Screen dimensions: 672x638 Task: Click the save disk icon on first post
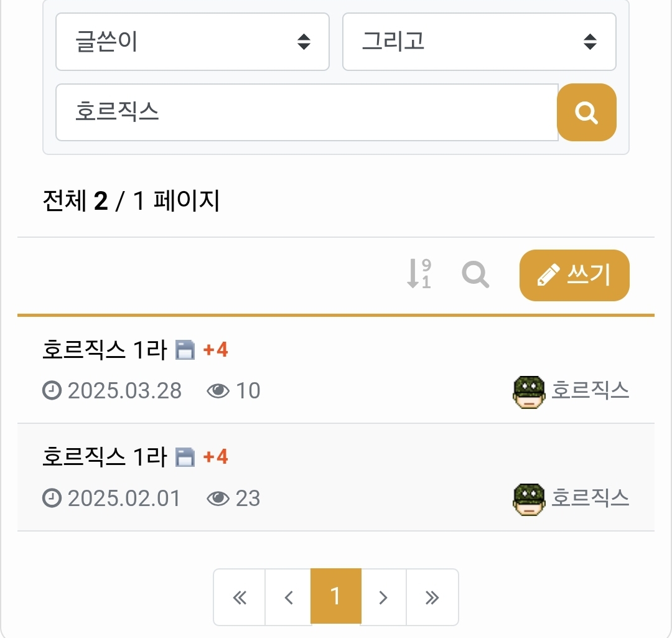pyautogui.click(x=185, y=350)
